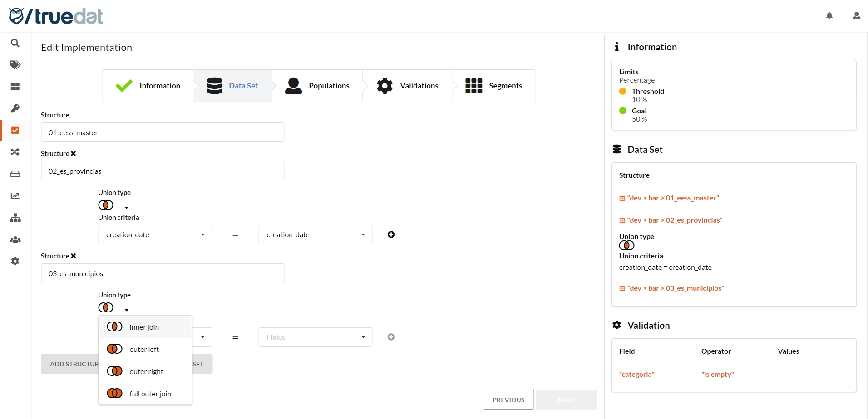This screenshot has height=419, width=868.
Task: Add another union criteria for 02_es_provincias
Action: 391,234
